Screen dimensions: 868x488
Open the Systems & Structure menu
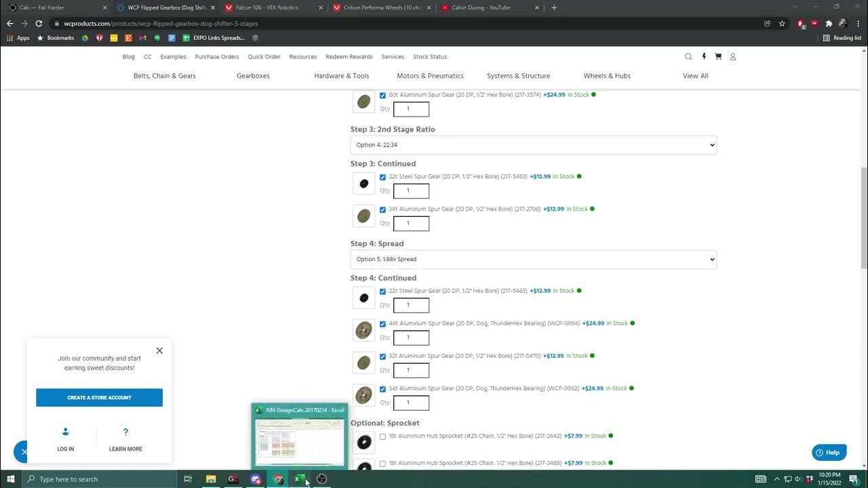click(x=519, y=76)
